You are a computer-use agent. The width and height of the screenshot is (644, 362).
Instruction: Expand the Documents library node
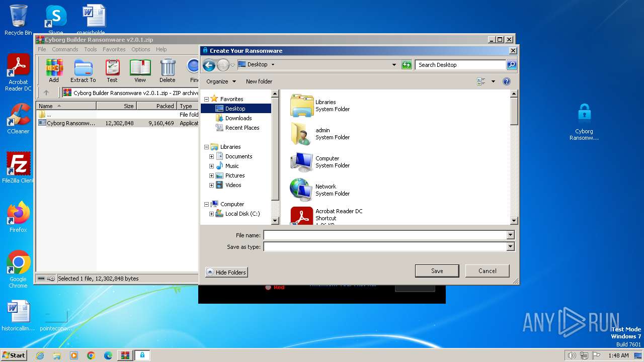tap(211, 156)
